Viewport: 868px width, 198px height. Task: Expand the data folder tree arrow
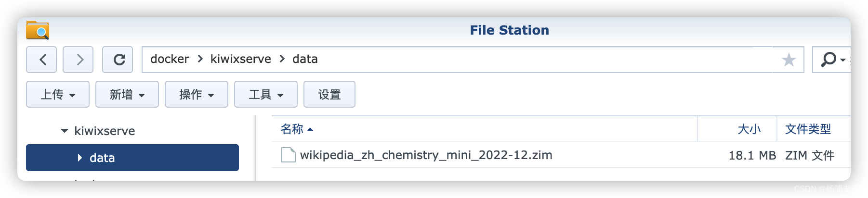pos(80,158)
